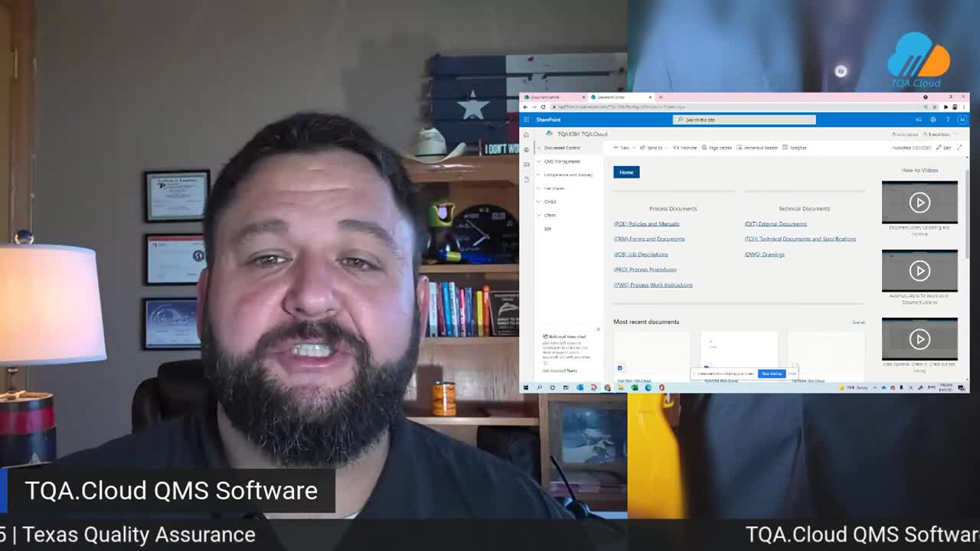
Task: Go back in the browser
Action: [x=525, y=107]
